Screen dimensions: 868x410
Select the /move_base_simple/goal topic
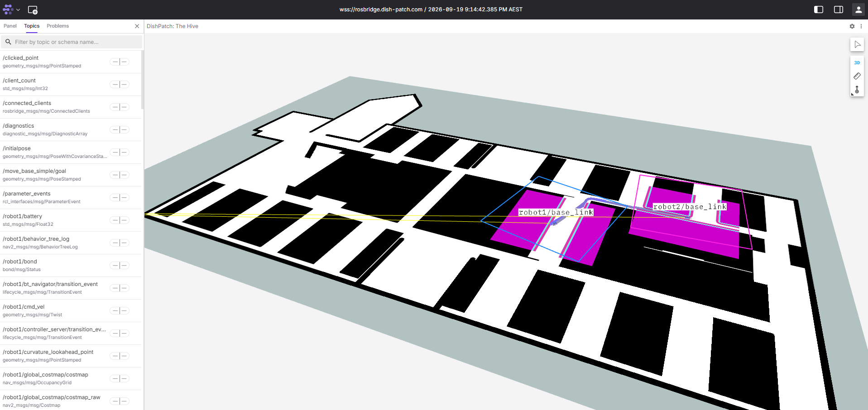coord(71,175)
